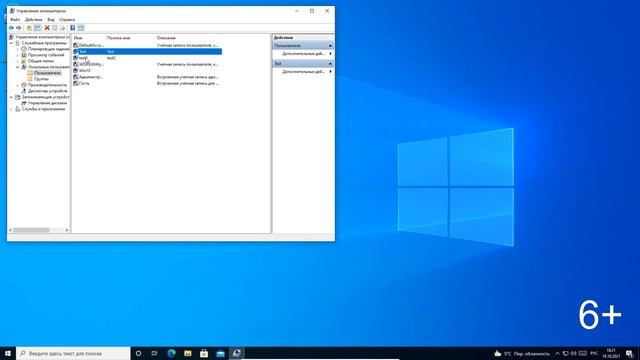Expand the Службы и приложения tree node
This screenshot has height=360, width=640.
[x=11, y=109]
